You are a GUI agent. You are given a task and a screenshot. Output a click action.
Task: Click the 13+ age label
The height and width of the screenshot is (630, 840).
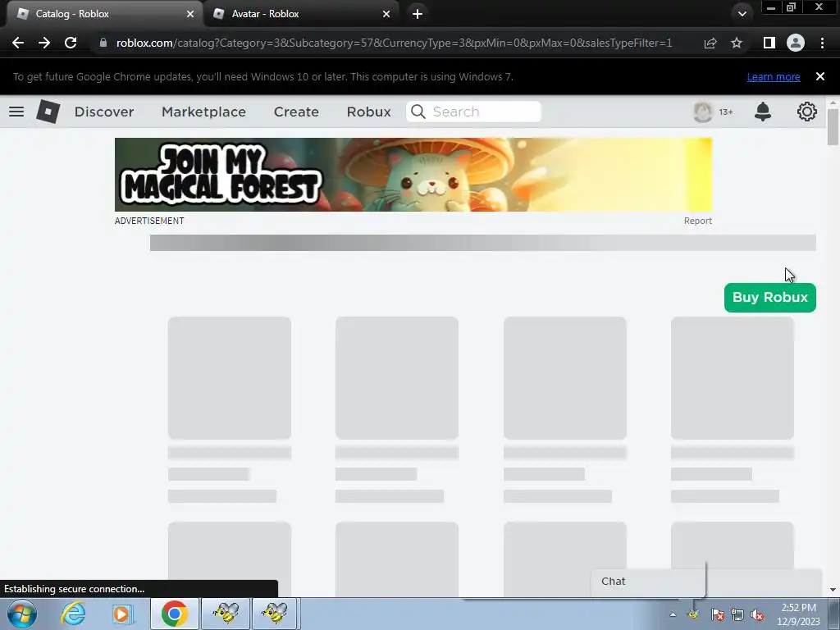tap(726, 112)
